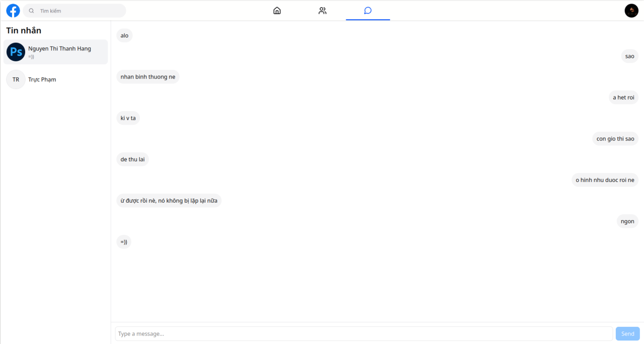The height and width of the screenshot is (344, 644).
Task: Click the magnifier icon in search bar
Action: [32, 11]
